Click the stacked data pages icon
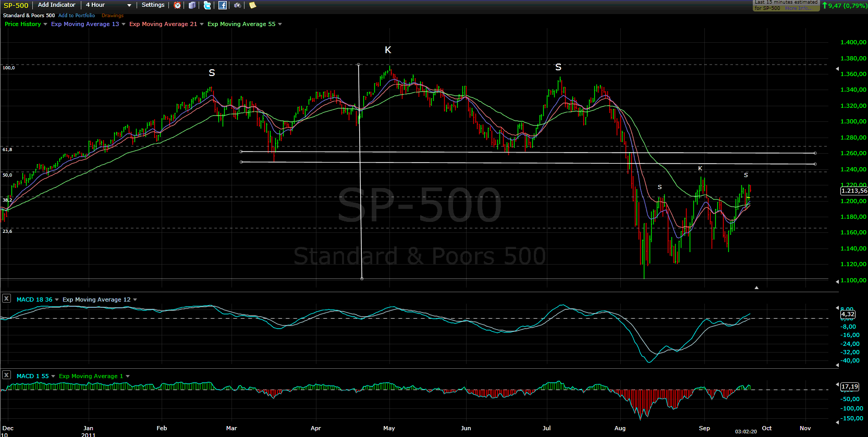The height and width of the screenshot is (437, 868). click(192, 5)
